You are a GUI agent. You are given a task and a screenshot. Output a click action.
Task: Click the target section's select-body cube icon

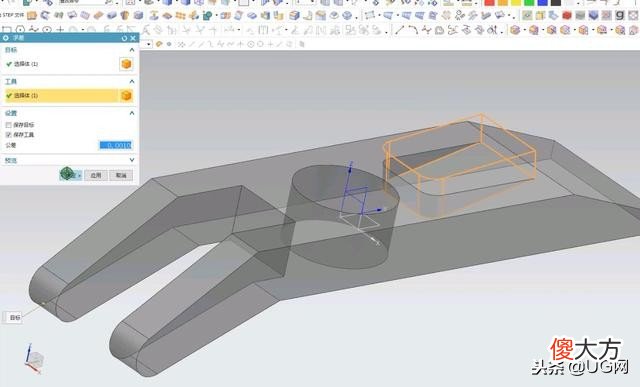[x=126, y=64]
